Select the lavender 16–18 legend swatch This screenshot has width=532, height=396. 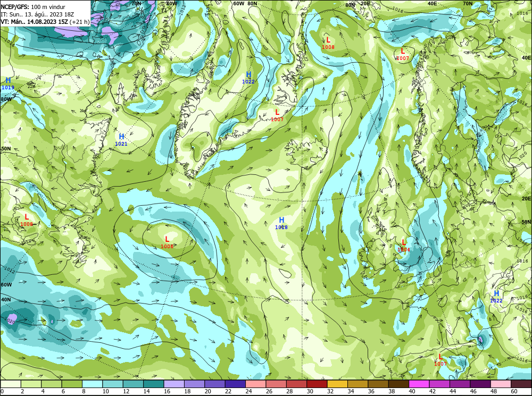[174, 384]
